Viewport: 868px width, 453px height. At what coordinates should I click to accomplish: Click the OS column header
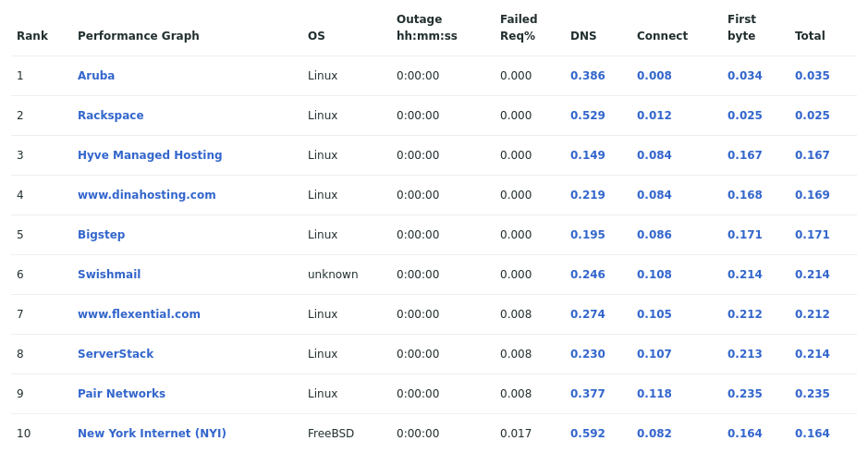point(316,36)
